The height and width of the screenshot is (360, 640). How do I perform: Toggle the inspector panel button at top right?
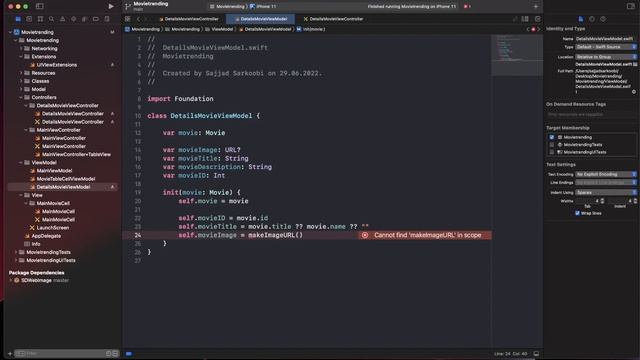click(x=631, y=6)
